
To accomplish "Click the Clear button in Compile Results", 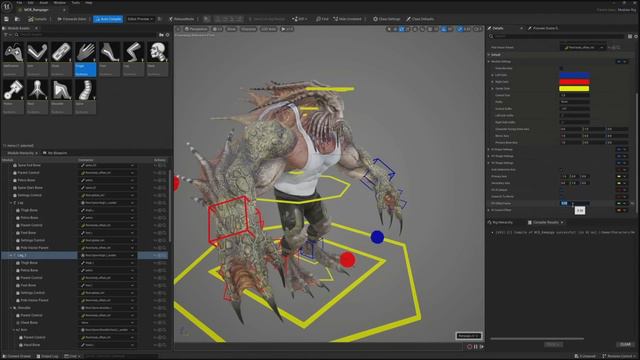I will point(625,344).
